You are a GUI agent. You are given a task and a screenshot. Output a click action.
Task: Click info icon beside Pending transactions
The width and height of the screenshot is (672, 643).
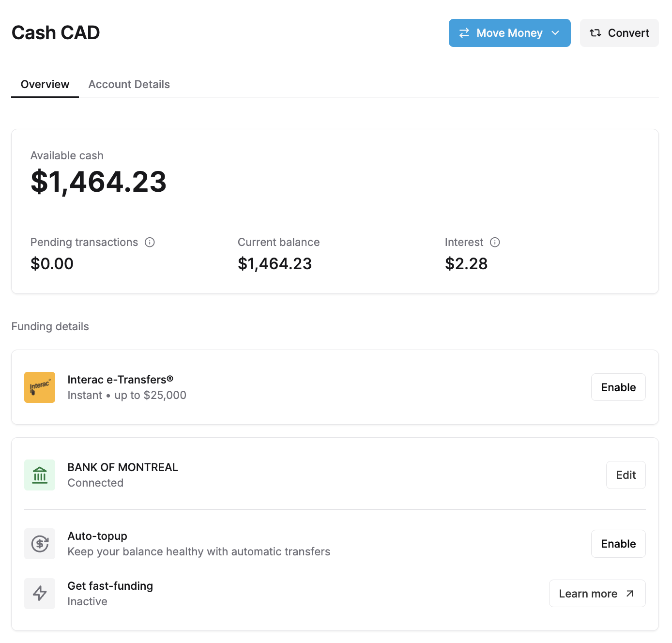(150, 242)
